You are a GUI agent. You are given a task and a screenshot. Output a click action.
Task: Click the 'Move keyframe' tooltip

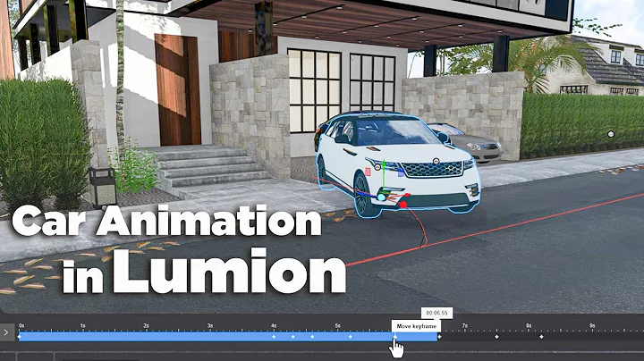[x=416, y=326]
